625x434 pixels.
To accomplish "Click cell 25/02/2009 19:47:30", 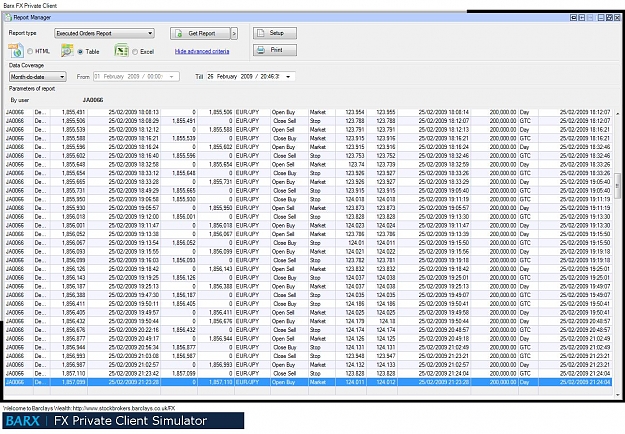I will [134, 295].
